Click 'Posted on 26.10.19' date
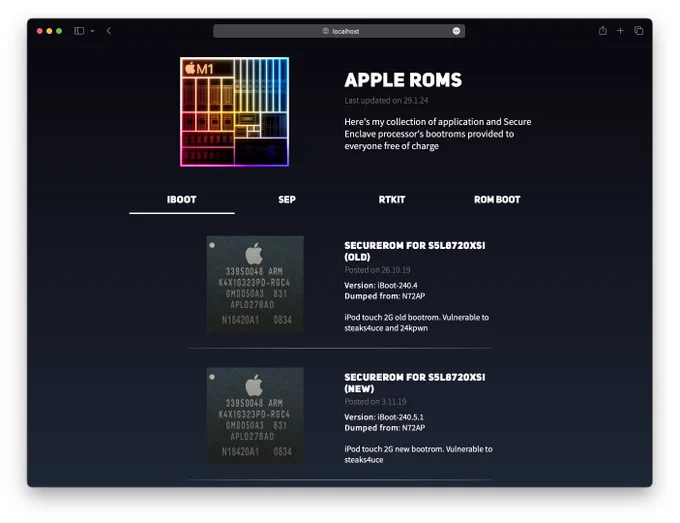This screenshot has height=523, width=680. 377,270
